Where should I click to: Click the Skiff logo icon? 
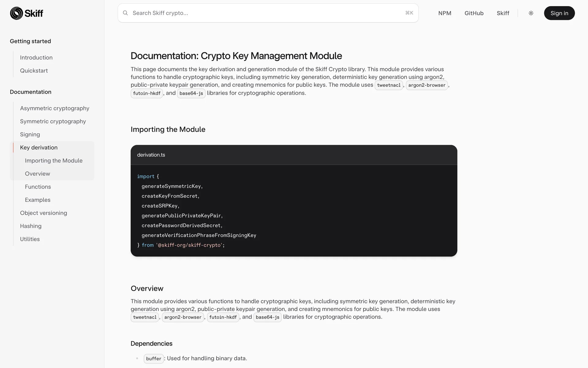(17, 13)
